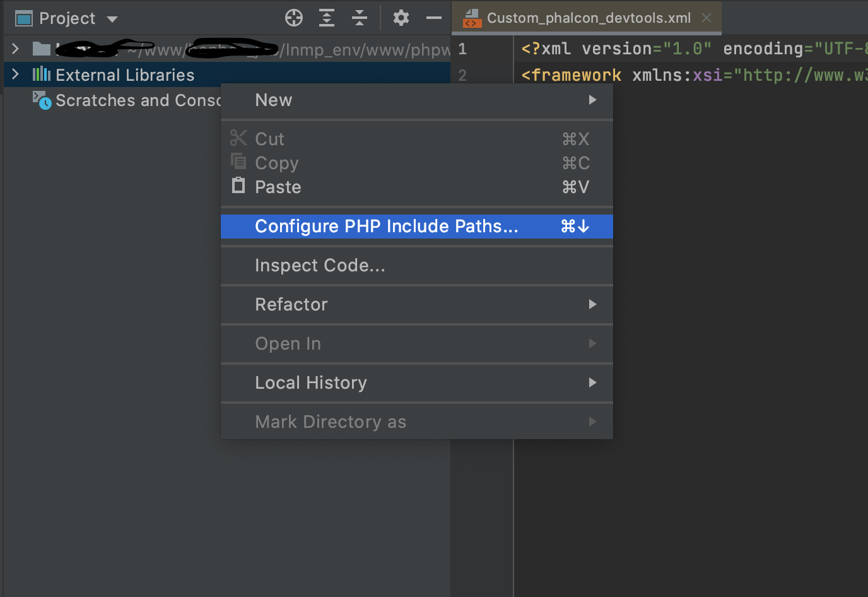Click line number 1 in the editor gutter
The width and height of the screenshot is (868, 597).
(462, 49)
